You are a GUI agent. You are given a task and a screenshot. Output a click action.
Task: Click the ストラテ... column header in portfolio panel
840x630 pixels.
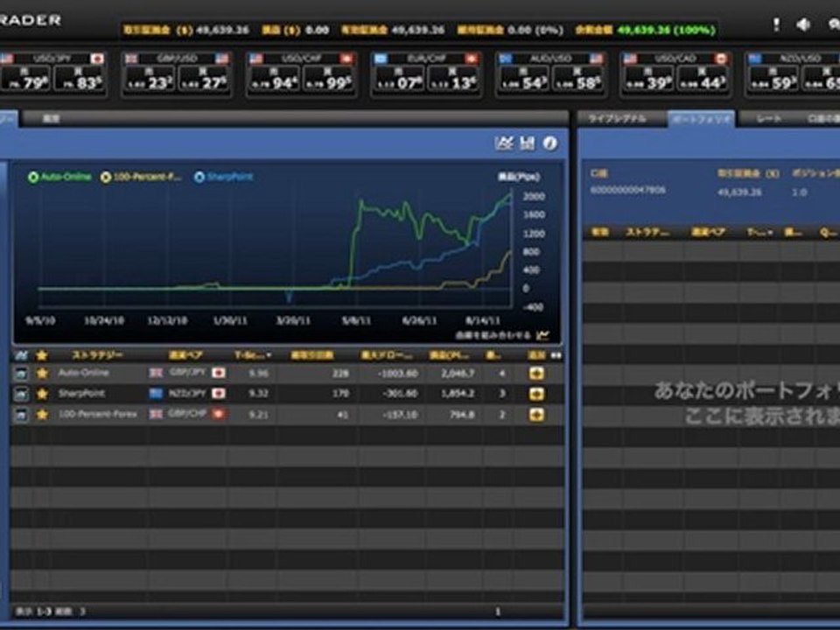pyautogui.click(x=647, y=233)
